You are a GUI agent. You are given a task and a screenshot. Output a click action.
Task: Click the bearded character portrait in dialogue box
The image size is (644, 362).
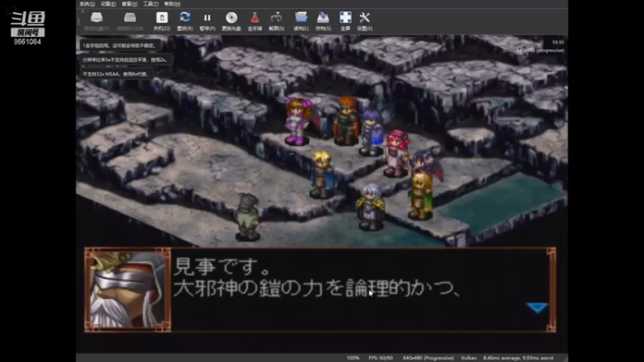click(x=128, y=290)
